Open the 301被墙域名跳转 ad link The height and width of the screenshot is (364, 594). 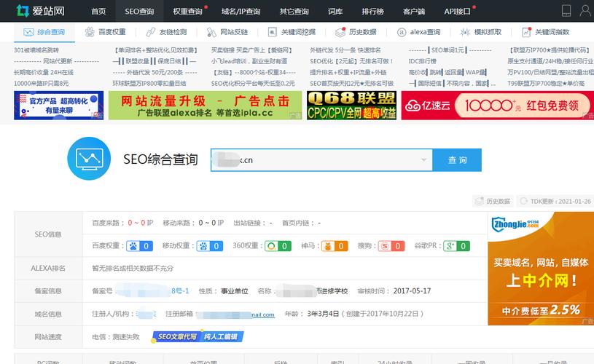pyautogui.click(x=36, y=50)
